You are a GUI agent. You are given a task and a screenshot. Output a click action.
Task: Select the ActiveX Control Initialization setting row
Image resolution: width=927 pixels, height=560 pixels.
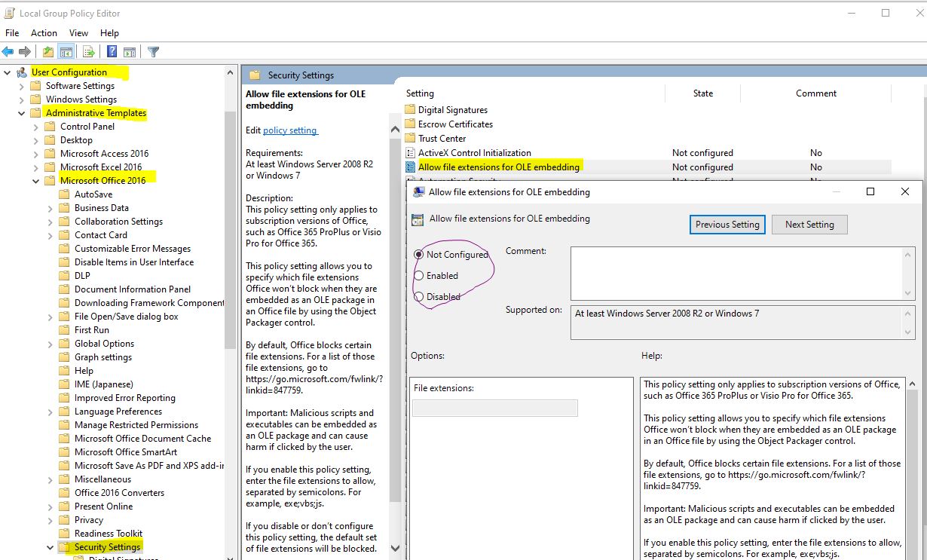click(647, 153)
